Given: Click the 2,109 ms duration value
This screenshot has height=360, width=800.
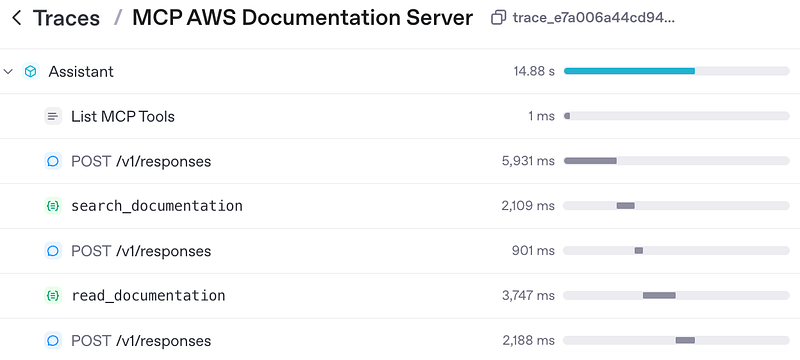Looking at the screenshot, I should click(x=528, y=206).
